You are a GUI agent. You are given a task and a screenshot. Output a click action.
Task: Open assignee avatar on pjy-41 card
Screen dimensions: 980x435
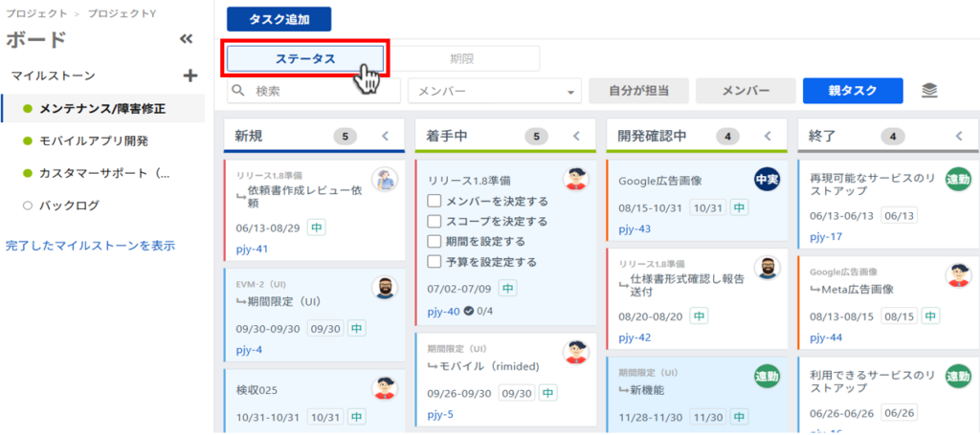[385, 180]
